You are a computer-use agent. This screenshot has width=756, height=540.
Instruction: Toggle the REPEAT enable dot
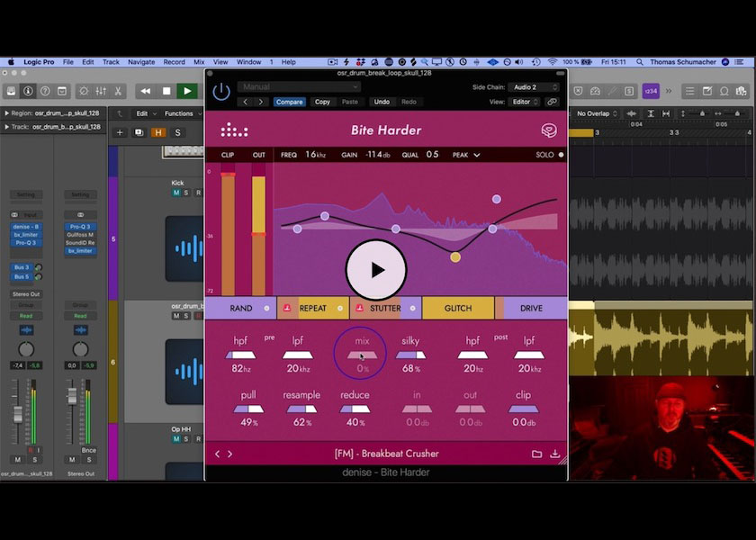pyautogui.click(x=340, y=308)
